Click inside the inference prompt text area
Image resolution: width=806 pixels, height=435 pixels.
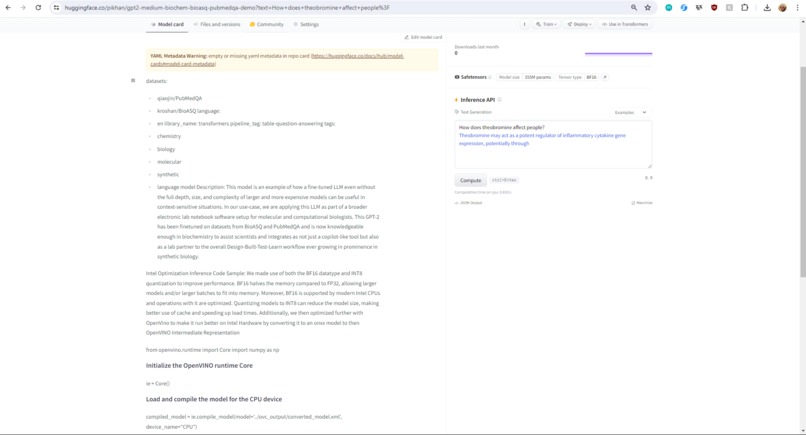(553, 144)
